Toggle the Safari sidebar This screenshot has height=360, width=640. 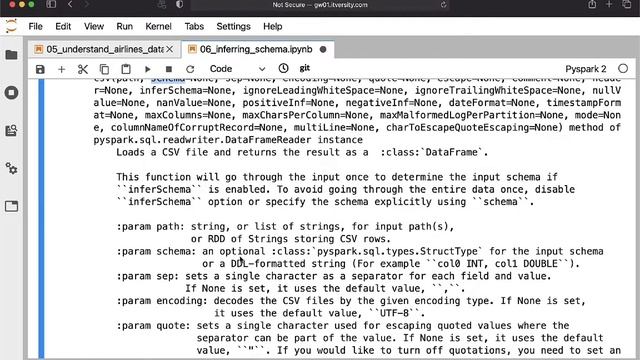click(51, 4)
